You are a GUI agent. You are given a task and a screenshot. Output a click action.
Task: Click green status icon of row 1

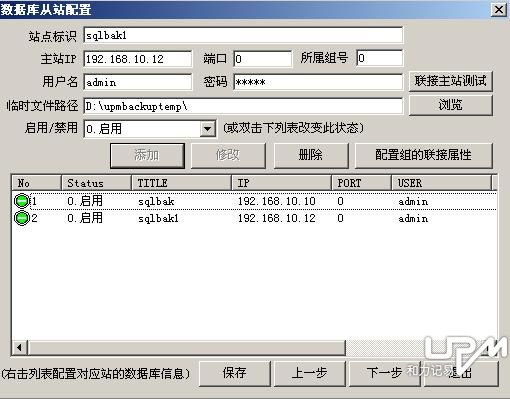(22, 201)
